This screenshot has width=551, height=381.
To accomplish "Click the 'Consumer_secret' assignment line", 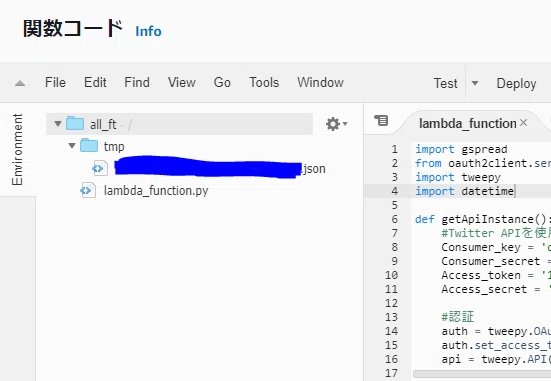I will point(496,261).
